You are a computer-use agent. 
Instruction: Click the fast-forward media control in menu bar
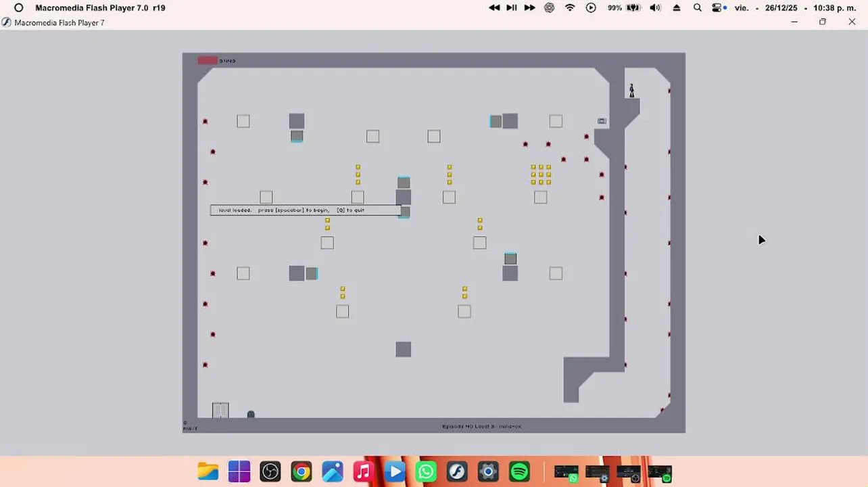coord(529,7)
